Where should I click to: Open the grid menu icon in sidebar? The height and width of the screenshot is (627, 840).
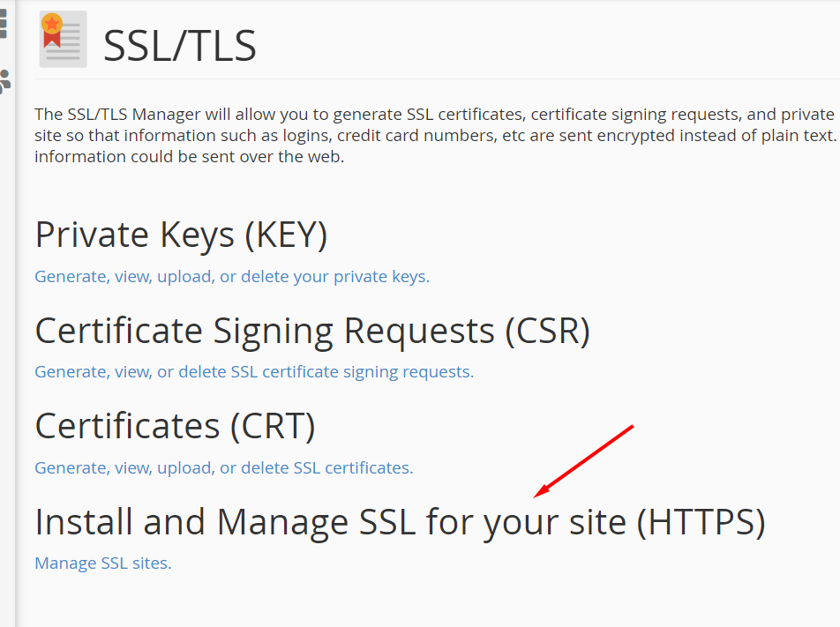click(4, 23)
